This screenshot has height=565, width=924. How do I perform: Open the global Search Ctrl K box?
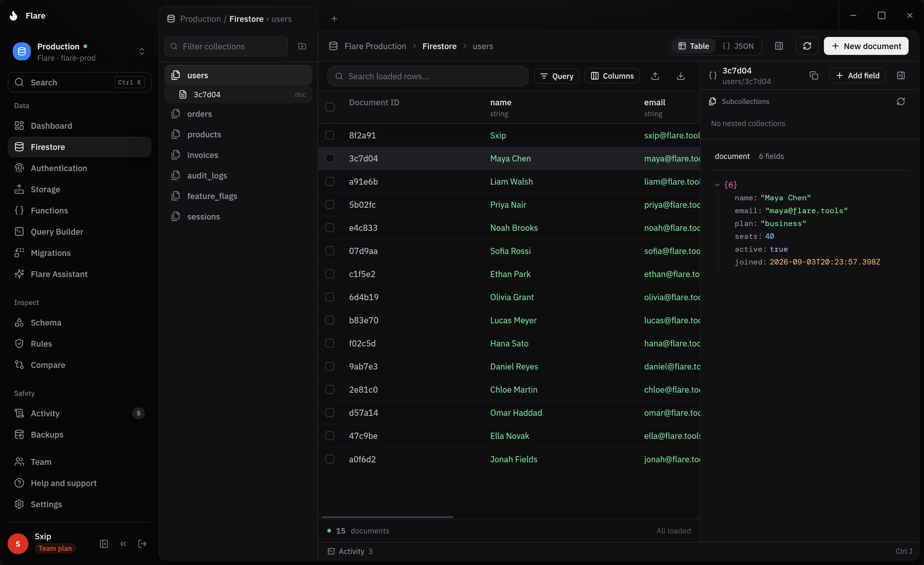coord(80,82)
